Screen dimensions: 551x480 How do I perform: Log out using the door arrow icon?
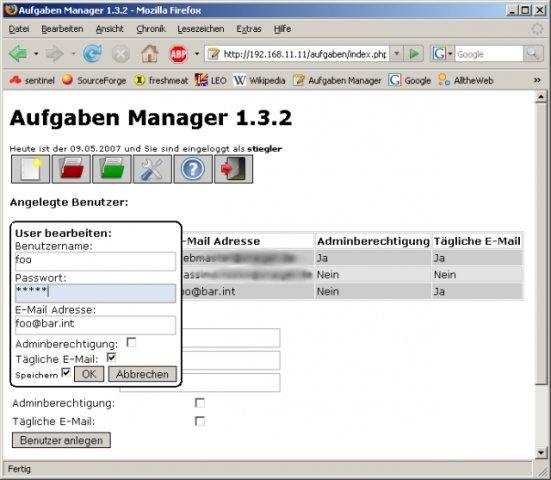point(234,169)
